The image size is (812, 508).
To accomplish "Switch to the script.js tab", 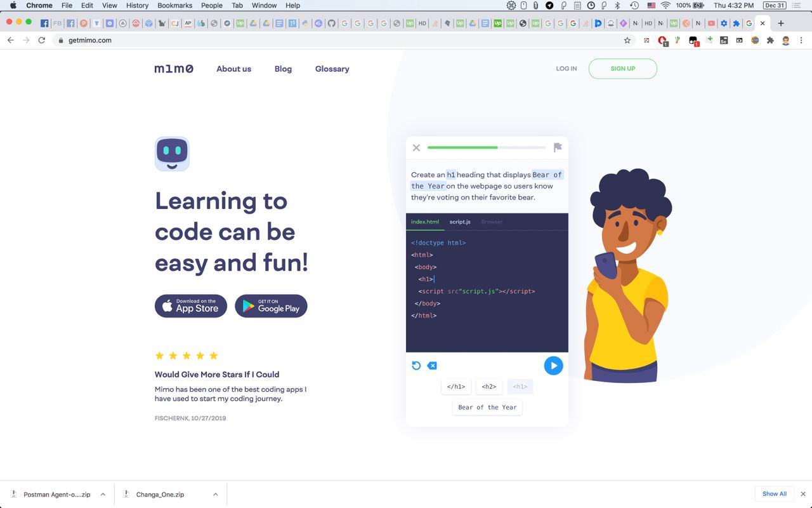I will click(x=460, y=222).
